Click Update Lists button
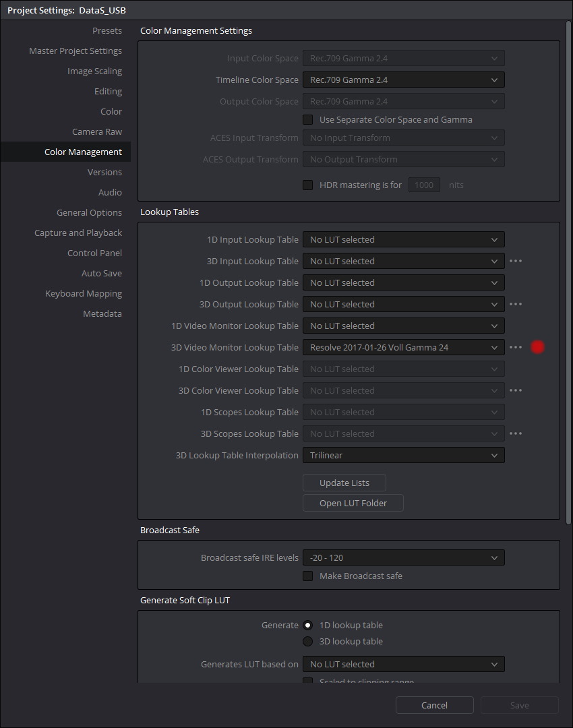This screenshot has height=728, width=573. tap(344, 483)
